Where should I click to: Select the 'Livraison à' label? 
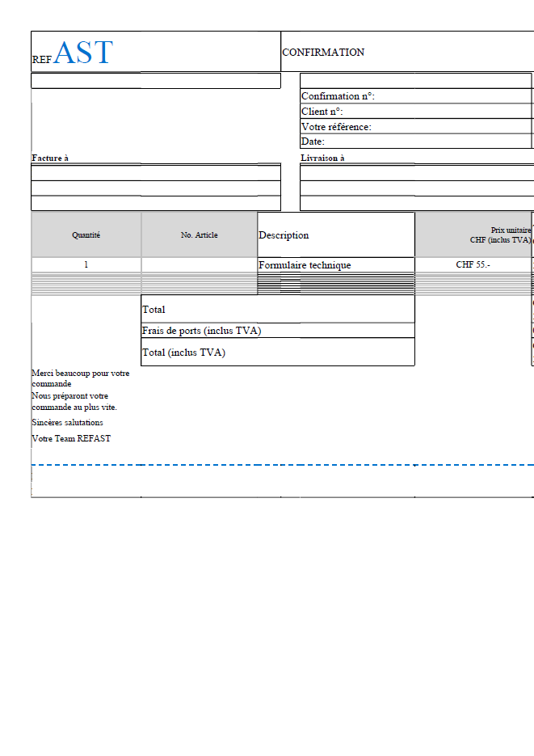coord(322,158)
